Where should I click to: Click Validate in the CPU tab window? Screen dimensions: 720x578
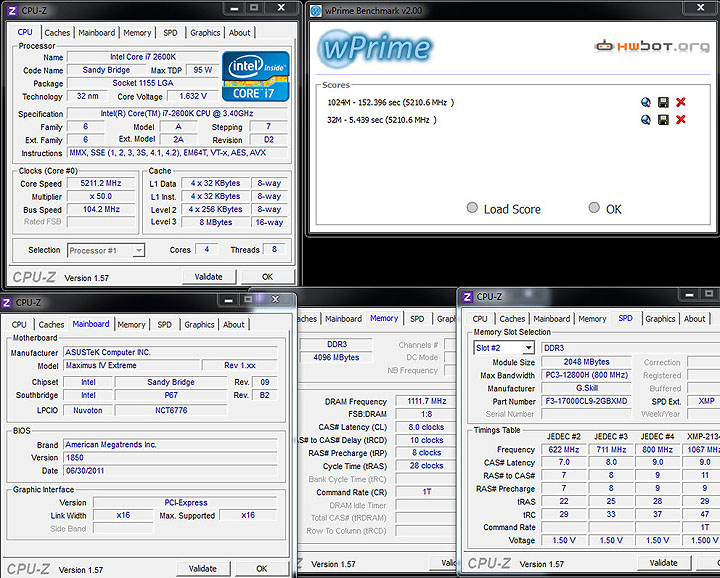pyautogui.click(x=209, y=277)
